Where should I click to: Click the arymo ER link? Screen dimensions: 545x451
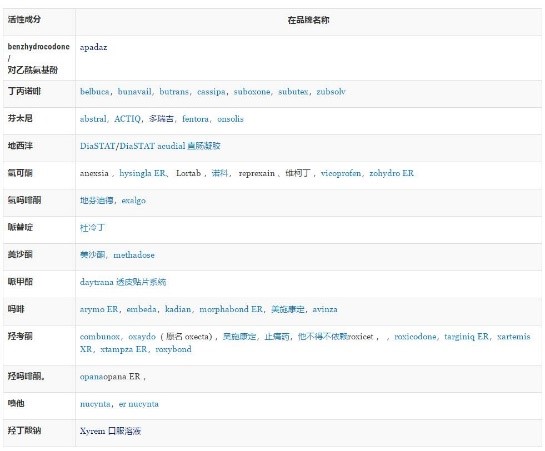tap(99, 309)
